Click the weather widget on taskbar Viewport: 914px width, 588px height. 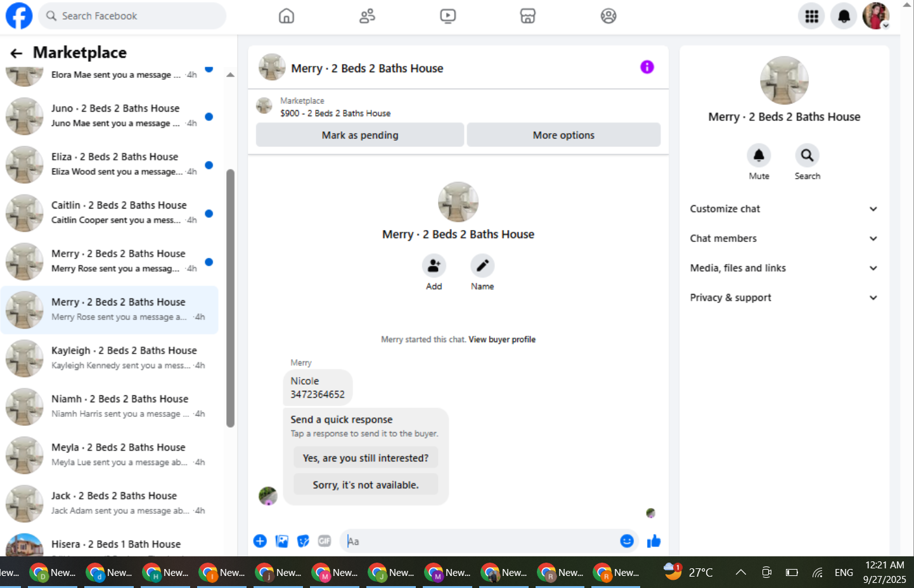tap(688, 572)
